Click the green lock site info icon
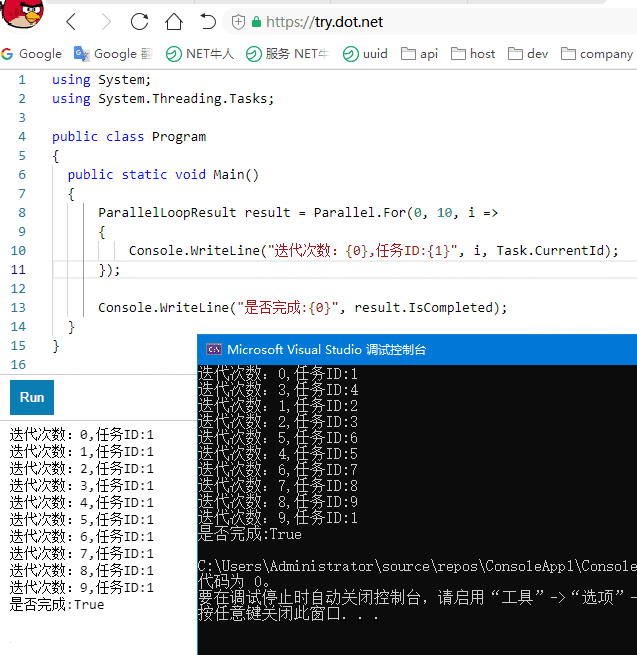Viewport: 637px width, 655px height. [257, 22]
